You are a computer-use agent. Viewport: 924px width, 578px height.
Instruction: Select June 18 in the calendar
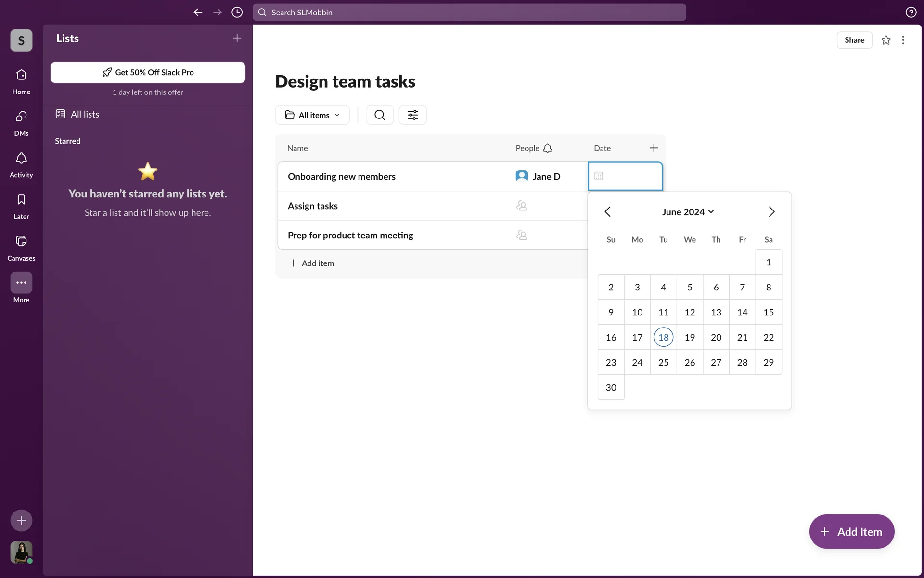[663, 338]
